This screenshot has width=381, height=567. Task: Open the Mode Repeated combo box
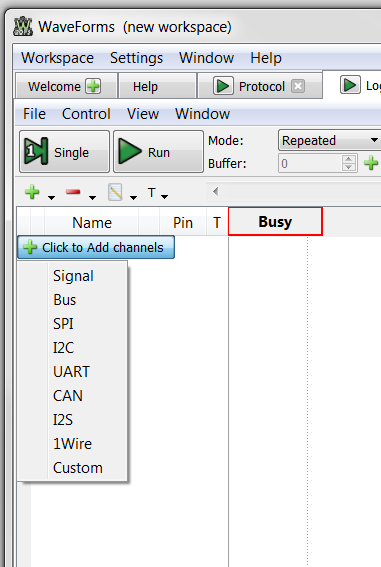click(329, 140)
